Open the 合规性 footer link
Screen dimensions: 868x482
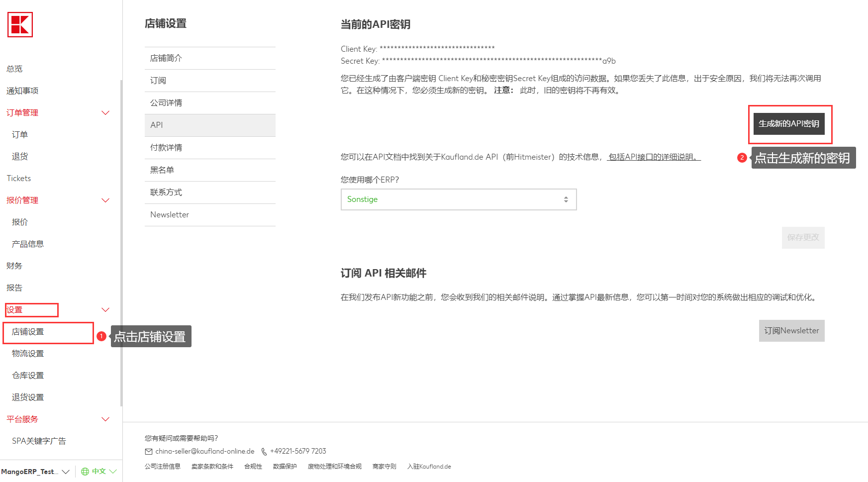click(253, 467)
